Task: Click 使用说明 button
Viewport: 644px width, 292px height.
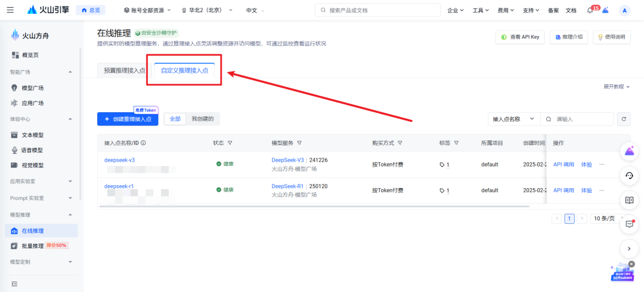Action: [611, 37]
